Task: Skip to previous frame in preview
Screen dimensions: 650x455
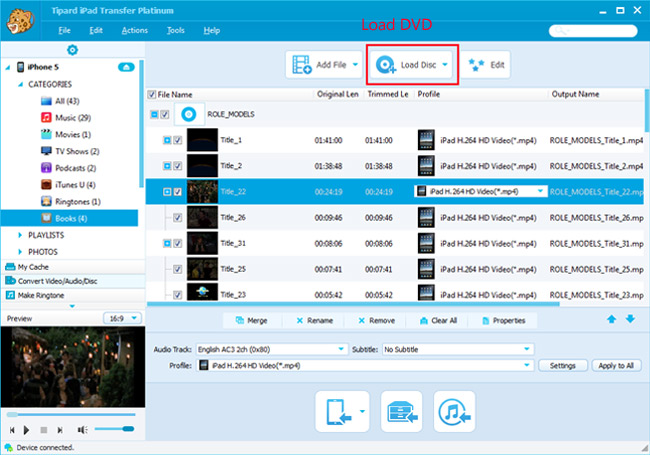Action: (x=12, y=430)
